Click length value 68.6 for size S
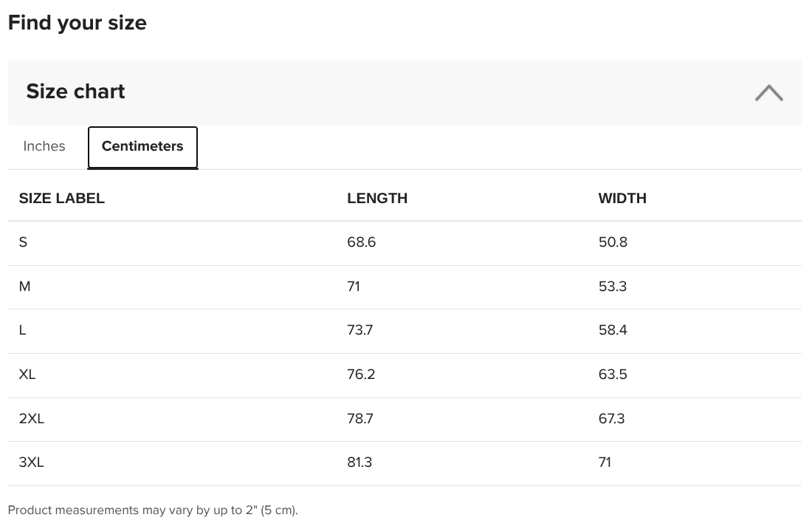 [361, 242]
